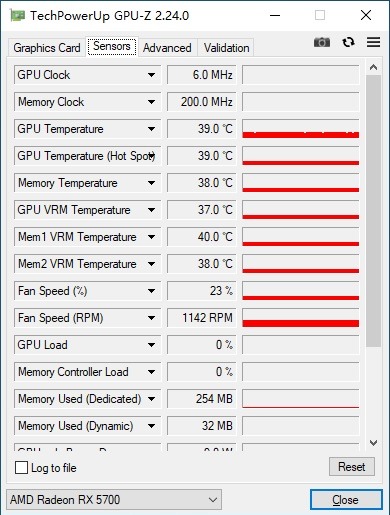Viewport: 390px width, 515px height.
Task: Expand the Fan Speed (RPM) dropdown
Action: (151, 318)
